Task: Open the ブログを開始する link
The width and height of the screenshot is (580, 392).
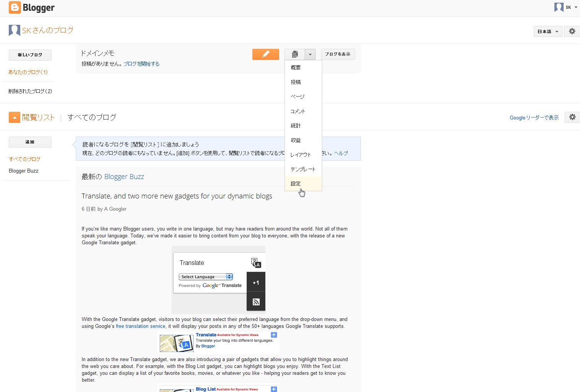Action: pos(141,64)
